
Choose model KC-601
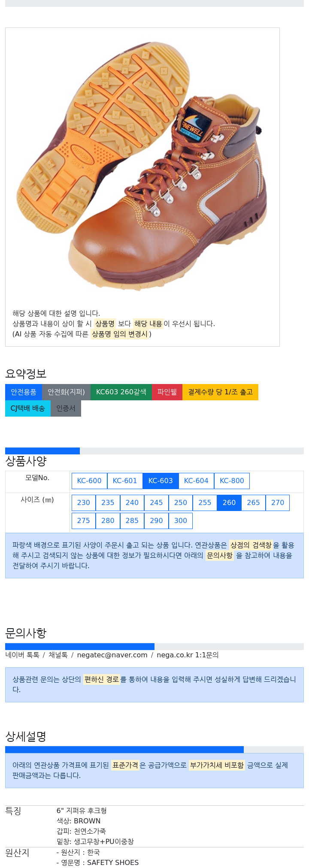125,481
